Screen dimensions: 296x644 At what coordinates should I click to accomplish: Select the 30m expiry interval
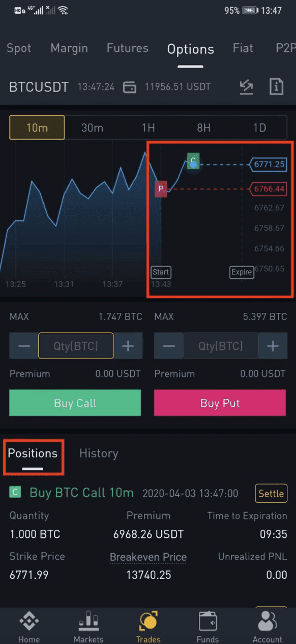93,127
